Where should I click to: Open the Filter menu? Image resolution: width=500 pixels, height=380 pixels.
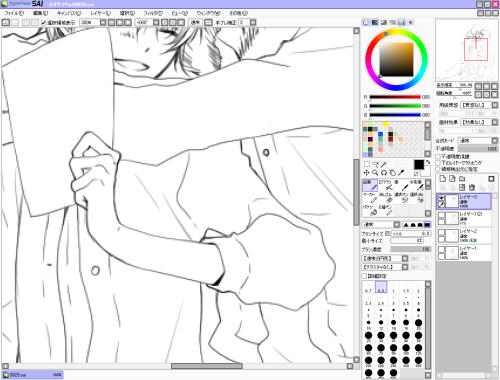(x=153, y=13)
